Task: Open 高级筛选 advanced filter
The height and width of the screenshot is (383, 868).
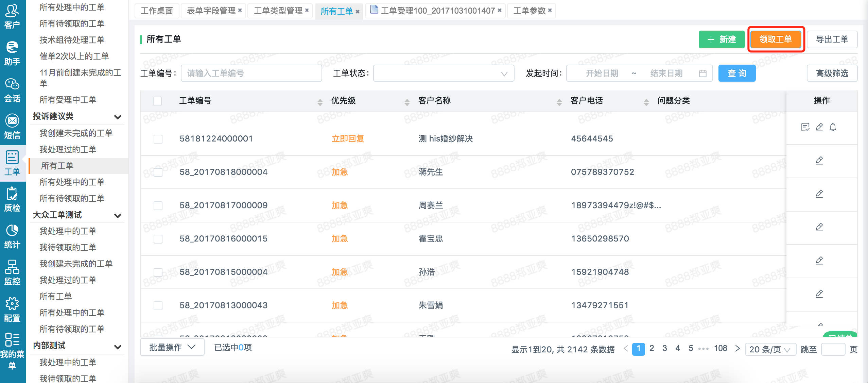Action: click(832, 73)
